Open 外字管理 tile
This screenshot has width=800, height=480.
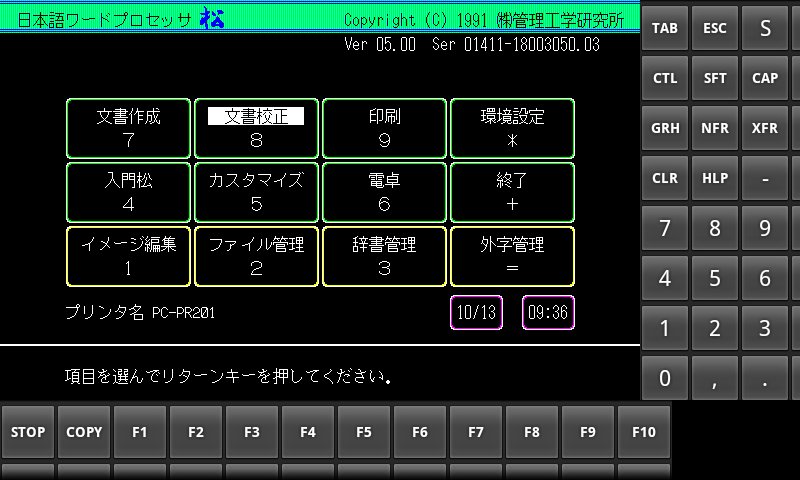pyautogui.click(x=512, y=257)
